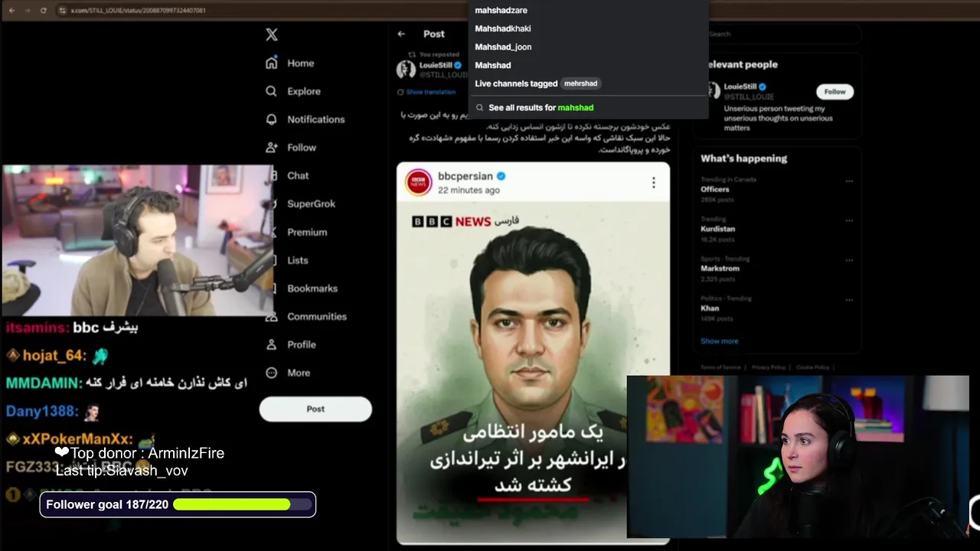Click the emote in hojat_64's chat message
The image size is (980, 551).
(100, 356)
